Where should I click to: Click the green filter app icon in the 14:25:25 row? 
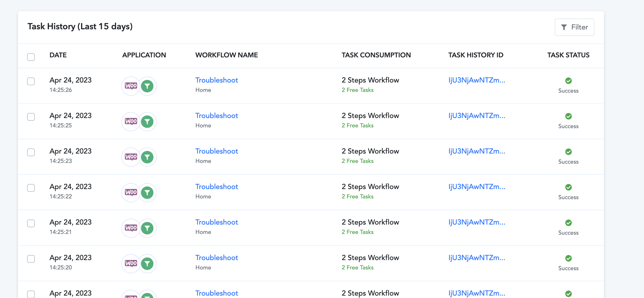coord(147,122)
